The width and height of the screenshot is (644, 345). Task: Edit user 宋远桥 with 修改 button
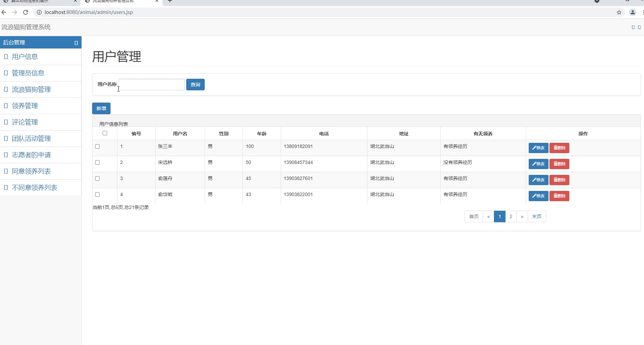[538, 164]
